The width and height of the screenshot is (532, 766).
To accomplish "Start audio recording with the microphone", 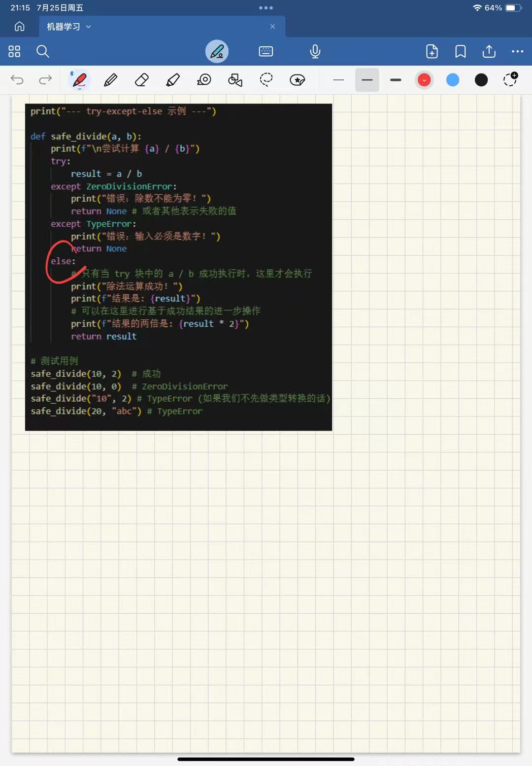I will click(315, 51).
